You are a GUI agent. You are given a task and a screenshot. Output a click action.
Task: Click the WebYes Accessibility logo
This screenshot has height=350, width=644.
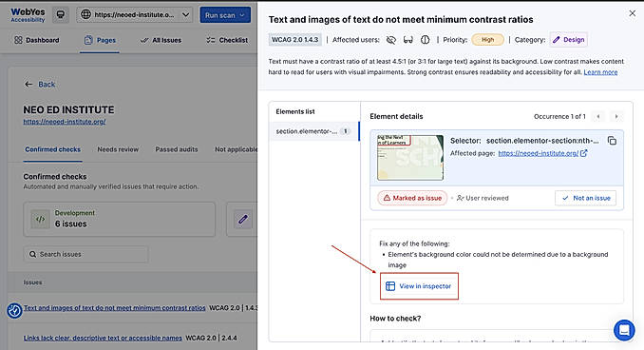[28, 15]
